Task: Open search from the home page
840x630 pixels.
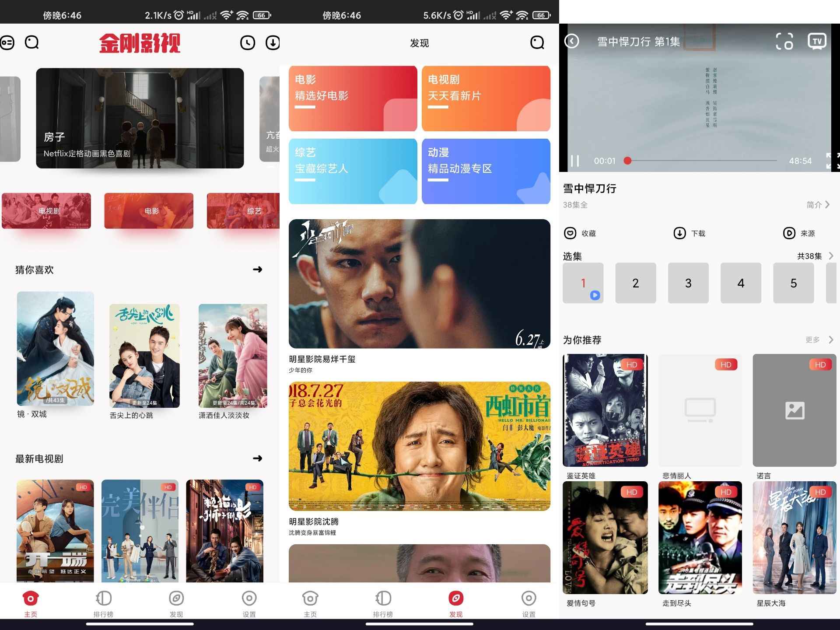Action: click(31, 42)
